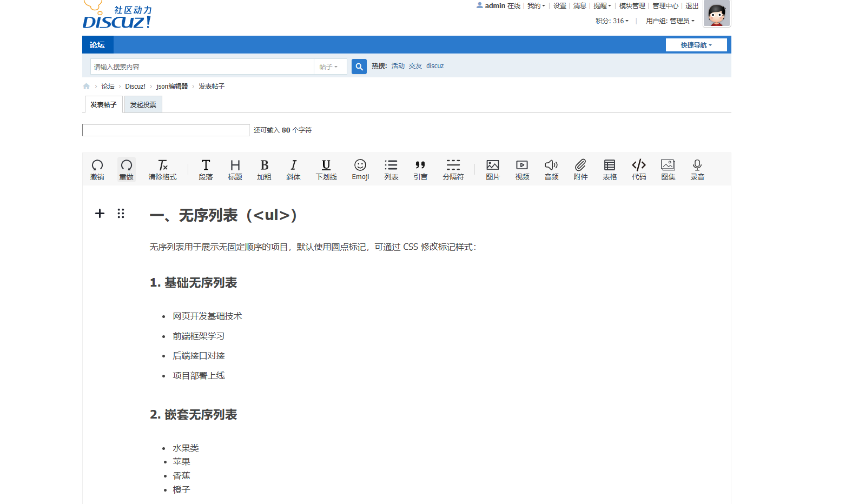The image size is (852, 504).
Task: Toggle underline (下划线) formatting
Action: pyautogui.click(x=326, y=169)
